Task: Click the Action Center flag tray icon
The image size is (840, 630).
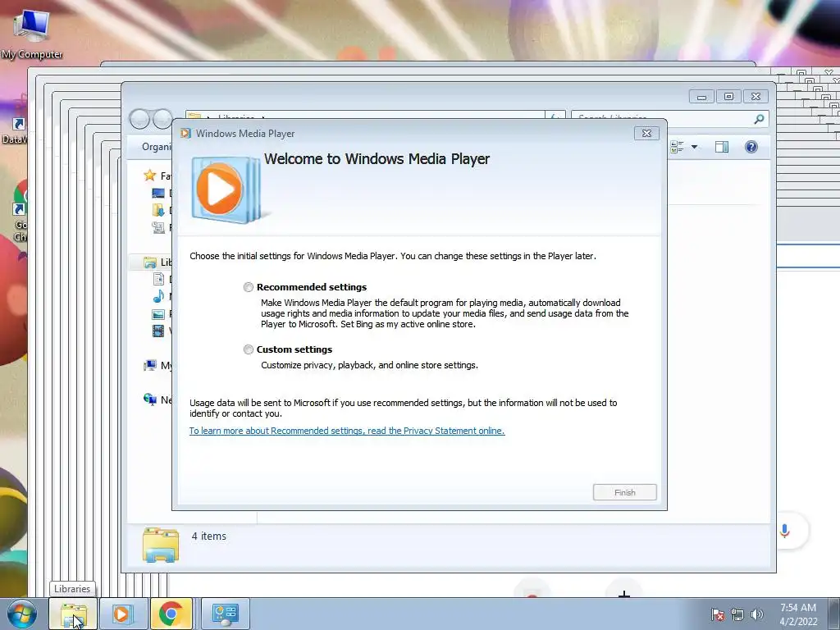Action: 718,614
